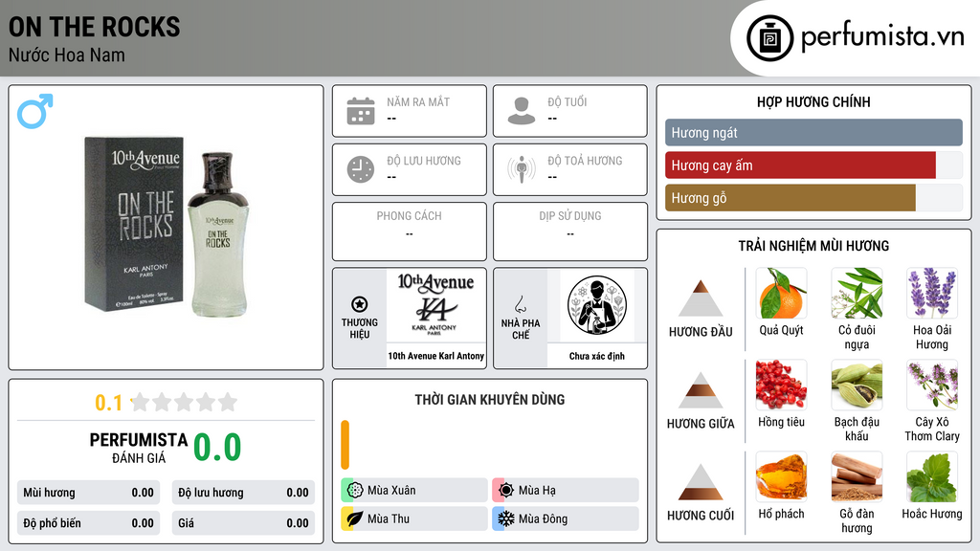Click the Mùa Hạ season label
The width and height of the screenshot is (980, 551).
point(537,491)
